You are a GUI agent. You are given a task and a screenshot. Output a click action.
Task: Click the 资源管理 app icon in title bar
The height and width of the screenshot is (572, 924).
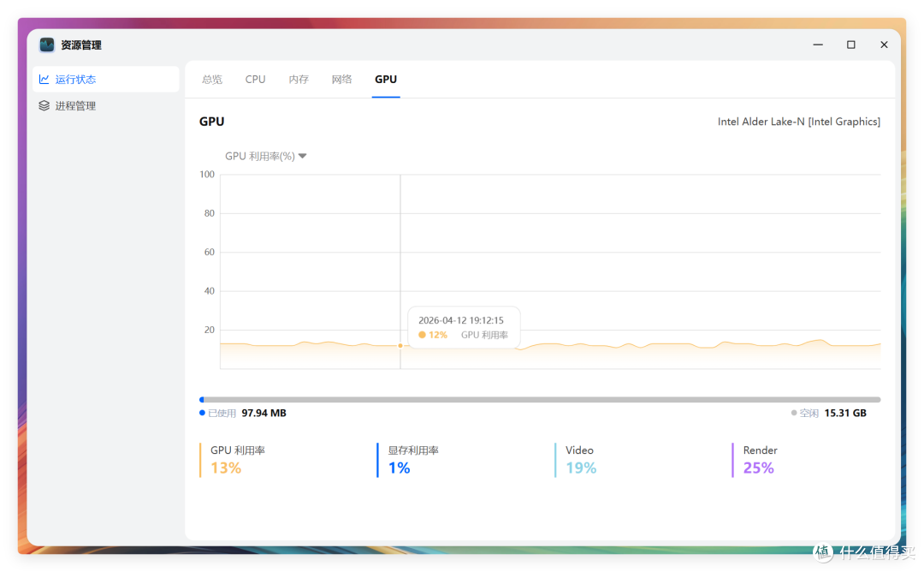46,45
